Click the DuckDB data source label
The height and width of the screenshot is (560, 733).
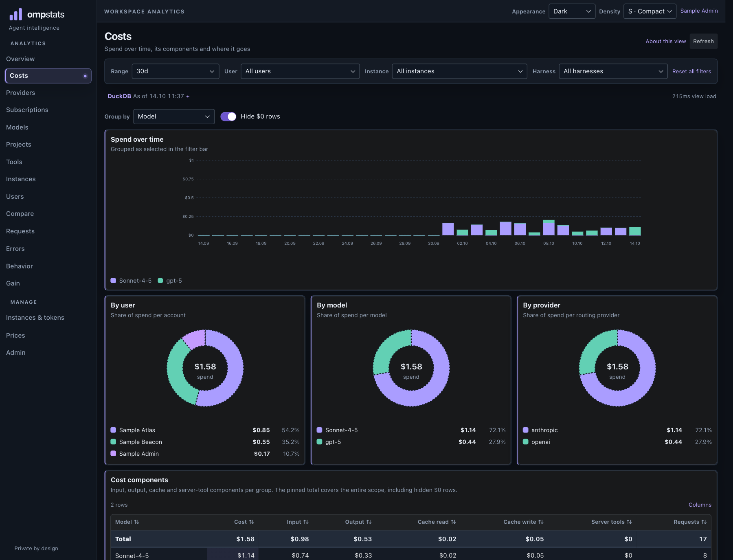pyautogui.click(x=119, y=96)
